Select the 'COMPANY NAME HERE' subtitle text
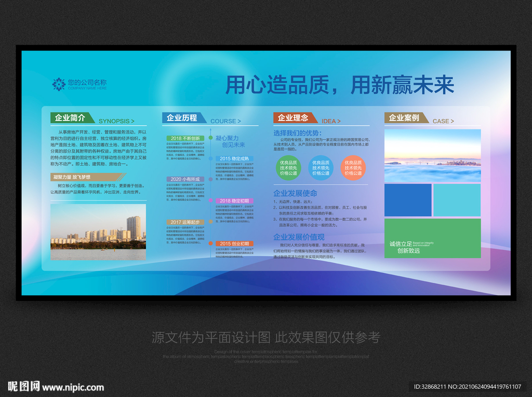The width and height of the screenshot is (532, 397). [87, 88]
